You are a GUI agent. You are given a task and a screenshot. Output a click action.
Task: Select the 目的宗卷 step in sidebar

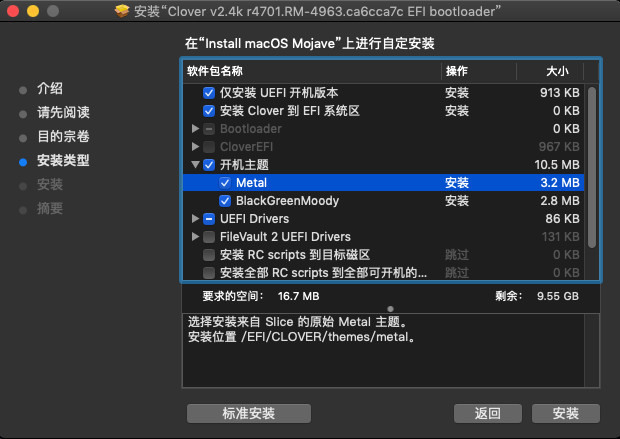coord(63,136)
